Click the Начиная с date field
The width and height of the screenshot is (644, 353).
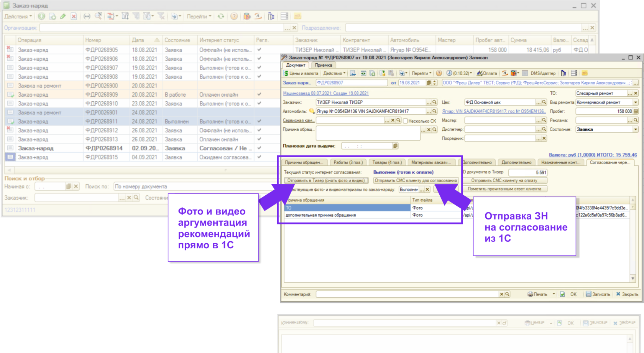coord(50,186)
